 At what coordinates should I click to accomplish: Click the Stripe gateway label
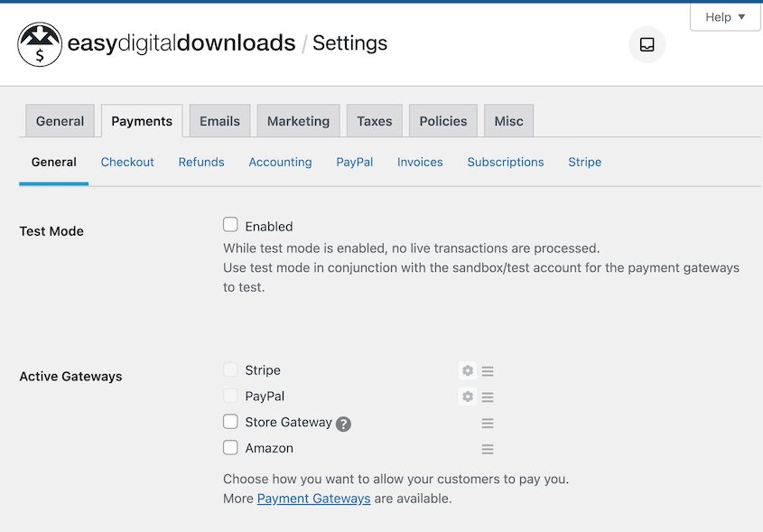(263, 370)
